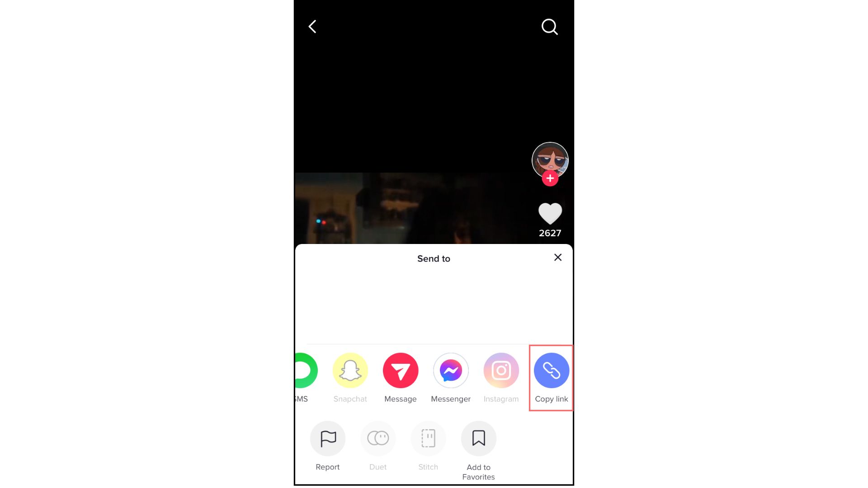The height and width of the screenshot is (488, 868).
Task: Close the Send to dialog
Action: click(557, 258)
